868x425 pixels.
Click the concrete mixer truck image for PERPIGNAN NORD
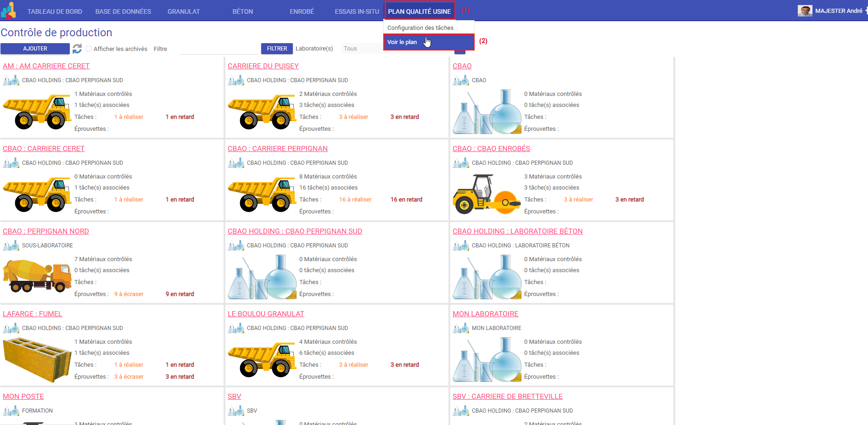[37, 276]
